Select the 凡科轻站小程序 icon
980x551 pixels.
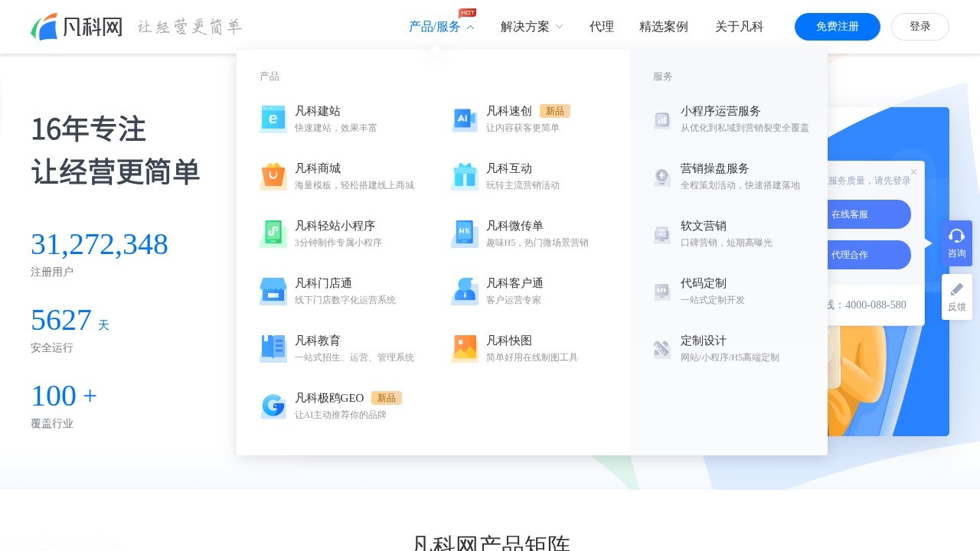click(273, 233)
